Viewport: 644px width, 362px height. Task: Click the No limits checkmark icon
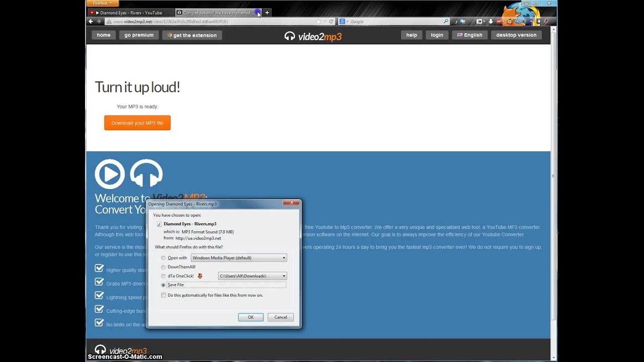[99, 323]
